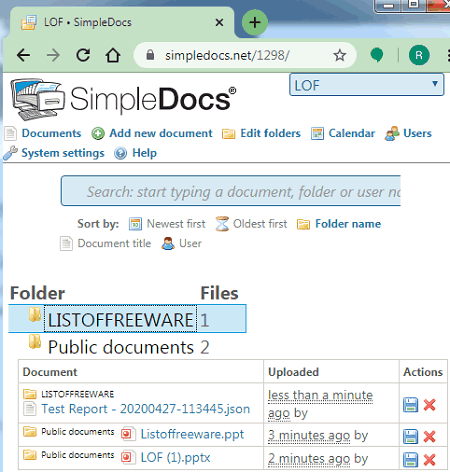
Task: Click the browser address bar URL
Action: pyautogui.click(x=227, y=55)
